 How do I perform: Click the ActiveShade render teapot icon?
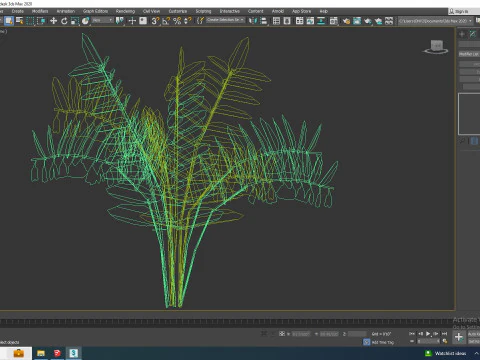point(378,21)
